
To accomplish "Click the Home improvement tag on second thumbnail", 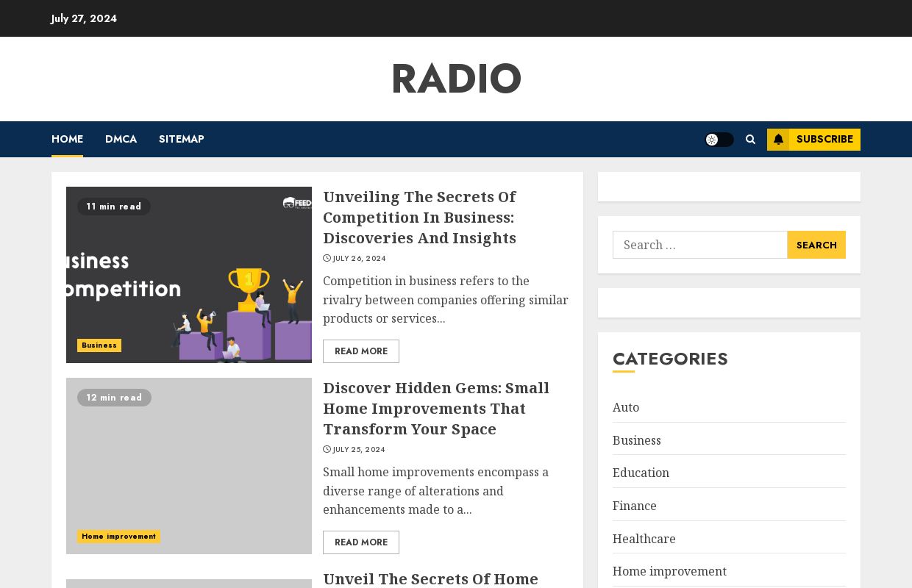I will [x=118, y=537].
